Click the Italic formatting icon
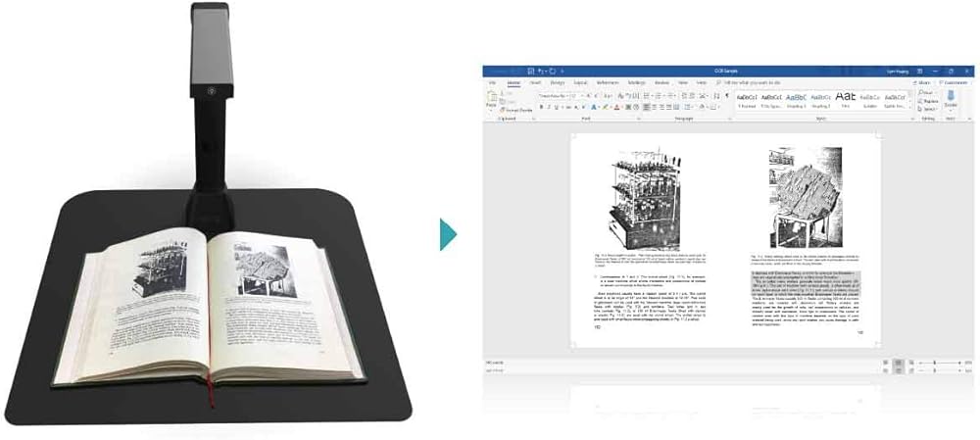 click(548, 107)
